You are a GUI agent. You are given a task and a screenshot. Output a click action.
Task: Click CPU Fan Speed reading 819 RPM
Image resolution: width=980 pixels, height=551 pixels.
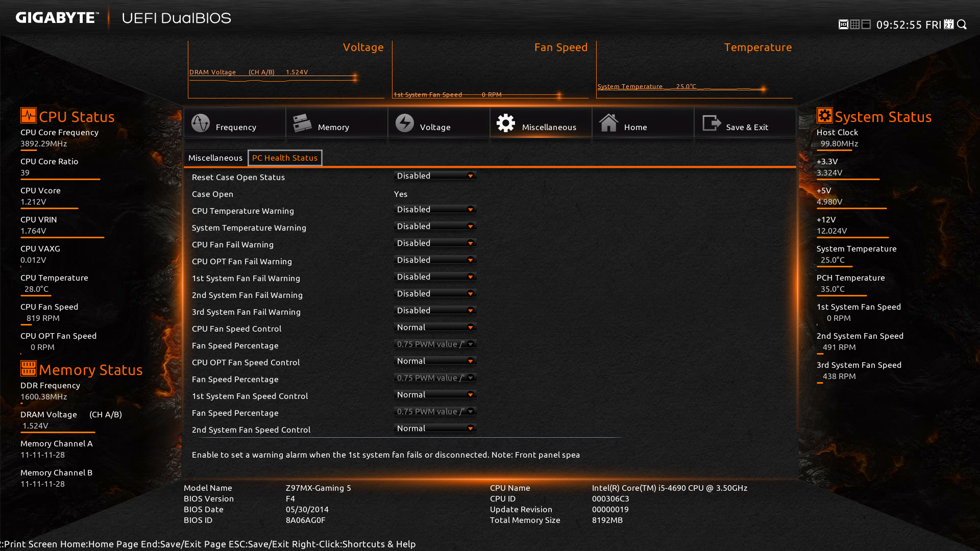tap(43, 318)
